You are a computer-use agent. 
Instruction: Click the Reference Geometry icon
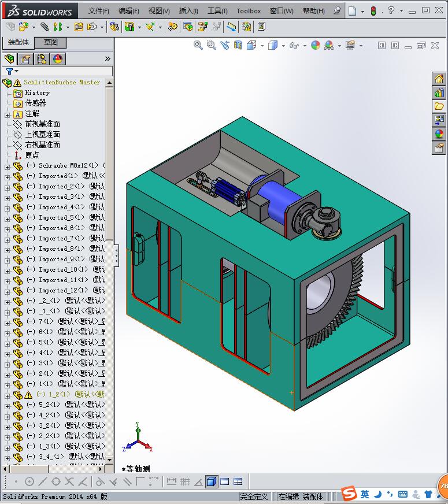tap(150, 27)
